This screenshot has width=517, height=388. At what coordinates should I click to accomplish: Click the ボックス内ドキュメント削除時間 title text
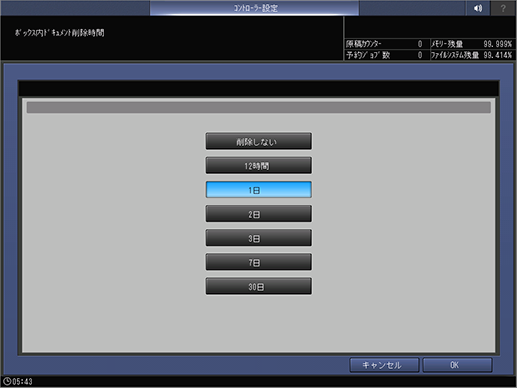pyautogui.click(x=59, y=33)
